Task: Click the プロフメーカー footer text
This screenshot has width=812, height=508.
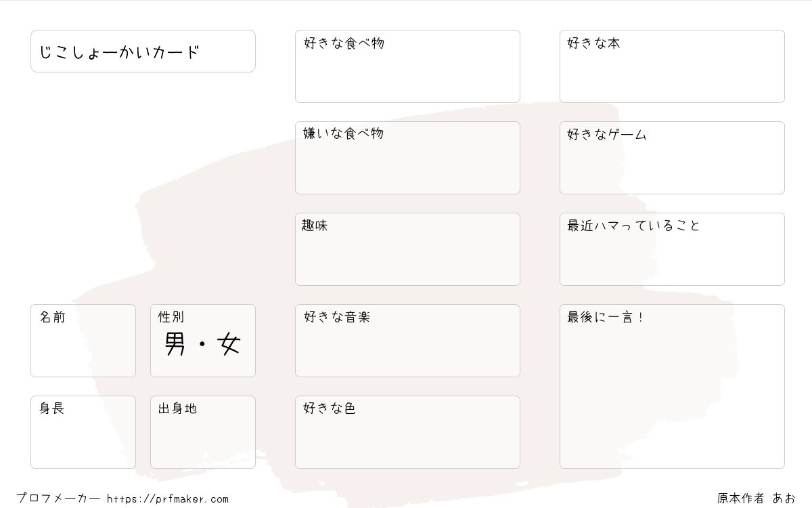Action: point(58,499)
